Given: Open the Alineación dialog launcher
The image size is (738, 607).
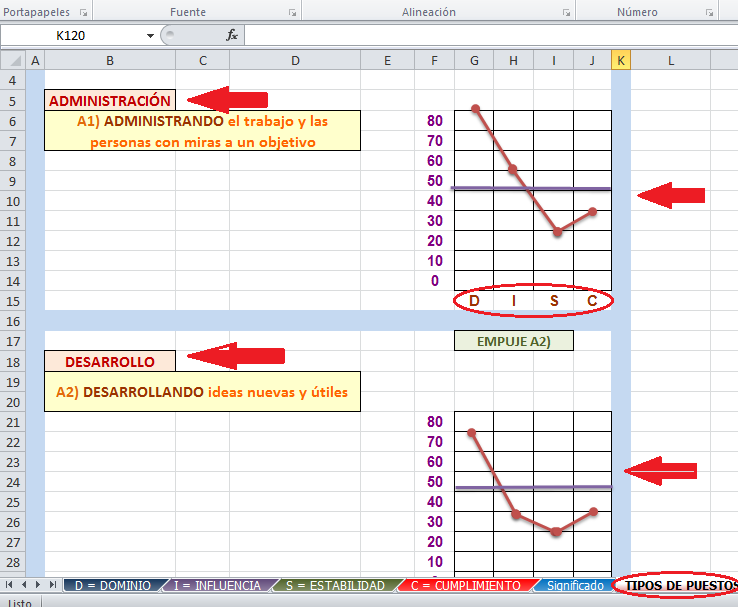Looking at the screenshot, I should (567, 13).
